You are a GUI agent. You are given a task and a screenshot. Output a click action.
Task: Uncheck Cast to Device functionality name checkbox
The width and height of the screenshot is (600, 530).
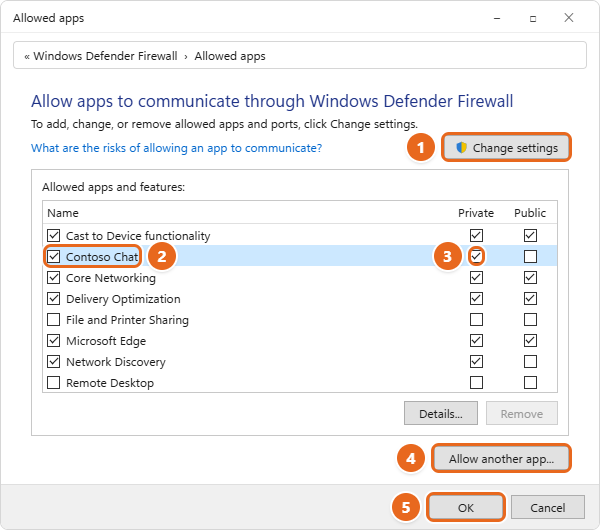click(54, 235)
